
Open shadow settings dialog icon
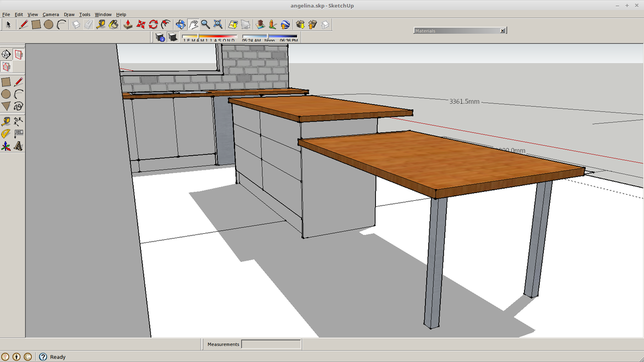click(160, 37)
